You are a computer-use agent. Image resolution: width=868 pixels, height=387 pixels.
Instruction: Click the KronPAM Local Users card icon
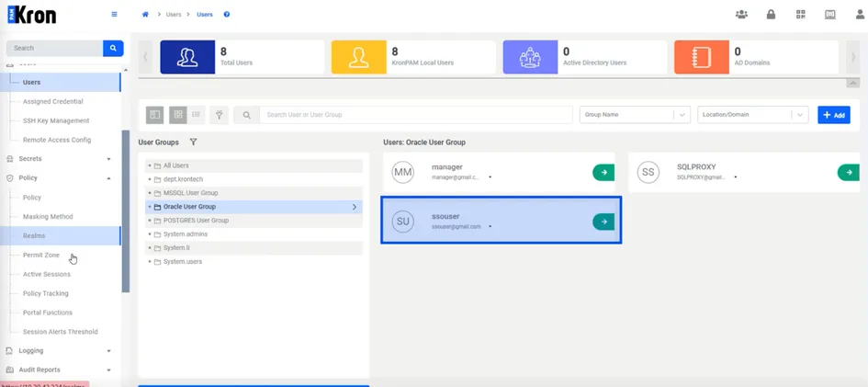pyautogui.click(x=359, y=57)
